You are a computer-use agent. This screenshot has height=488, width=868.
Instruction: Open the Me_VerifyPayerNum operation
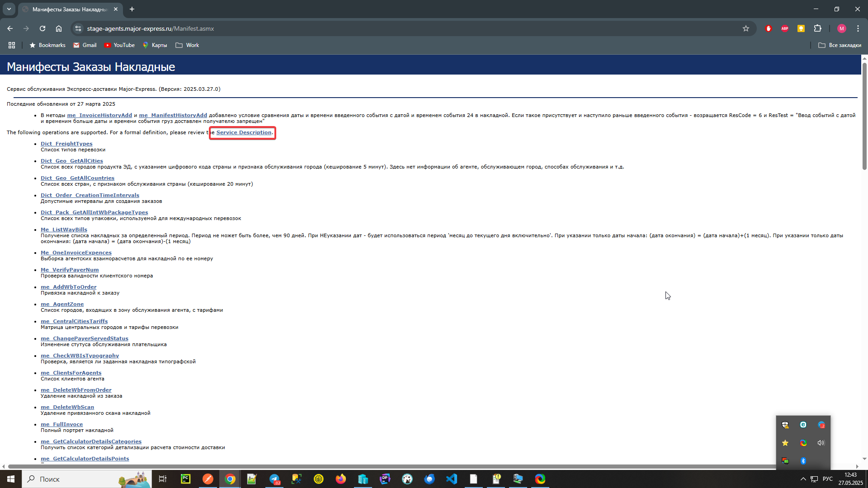pyautogui.click(x=70, y=270)
